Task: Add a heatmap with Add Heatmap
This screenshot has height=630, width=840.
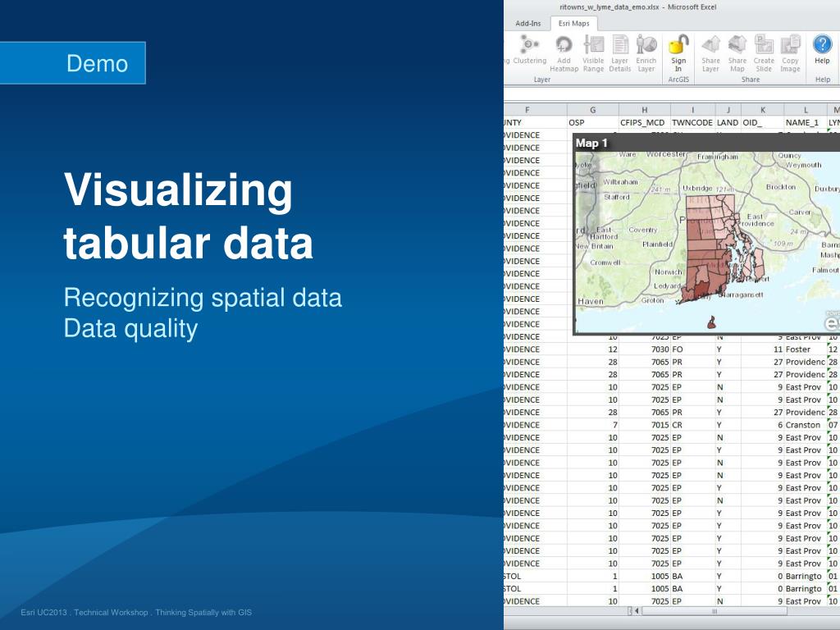Action: tap(564, 53)
